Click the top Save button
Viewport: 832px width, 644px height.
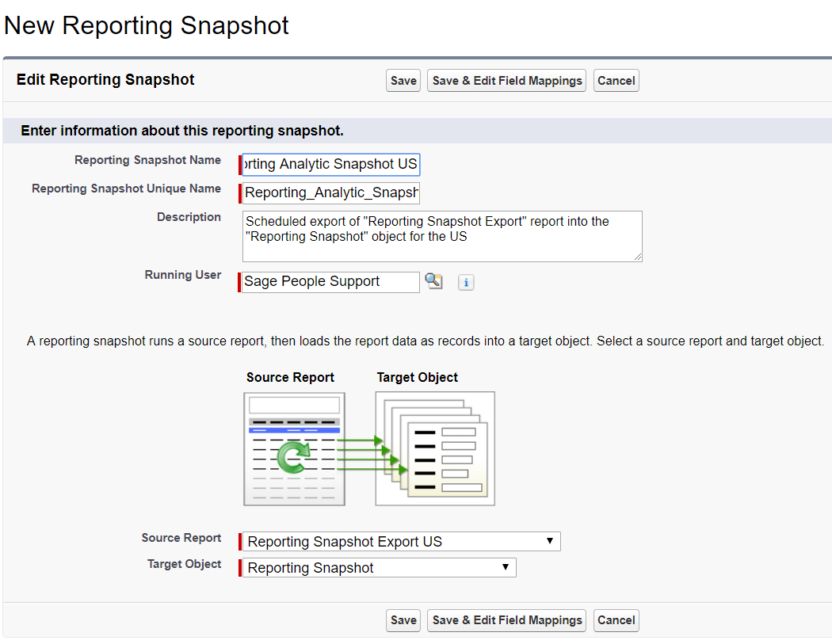tap(403, 81)
